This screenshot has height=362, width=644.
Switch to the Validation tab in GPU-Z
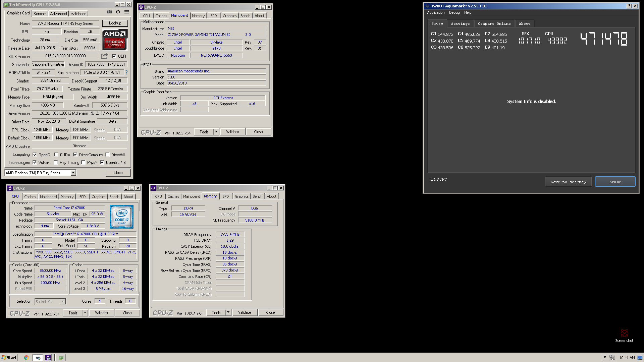point(78,14)
